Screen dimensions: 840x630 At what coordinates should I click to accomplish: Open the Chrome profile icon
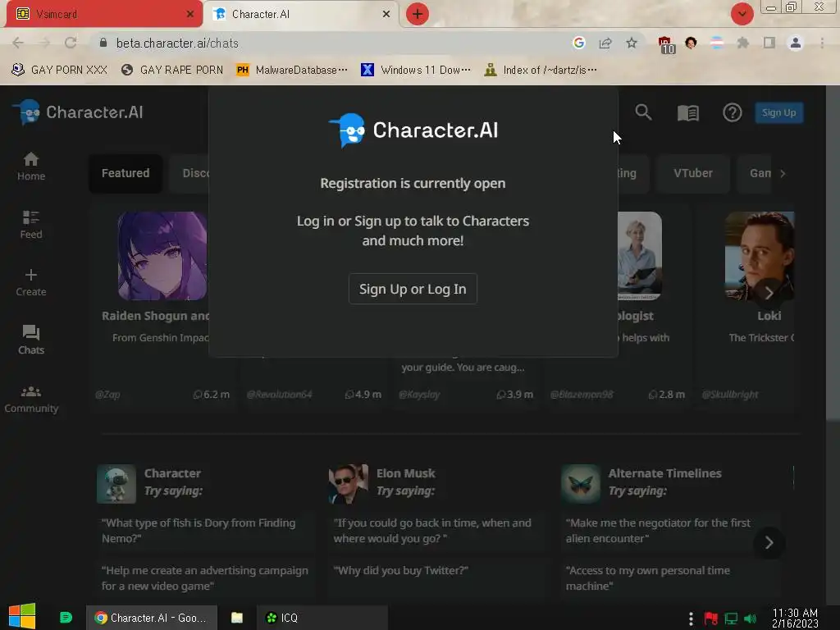(x=796, y=43)
